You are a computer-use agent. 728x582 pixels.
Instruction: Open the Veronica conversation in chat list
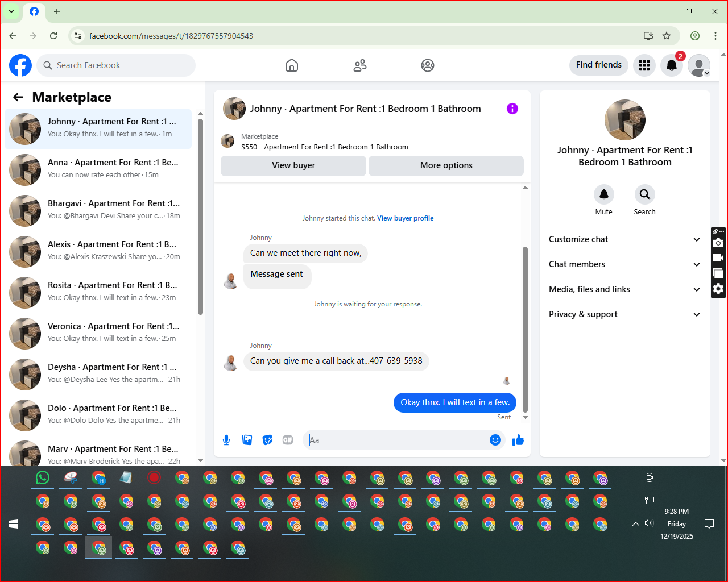click(98, 334)
